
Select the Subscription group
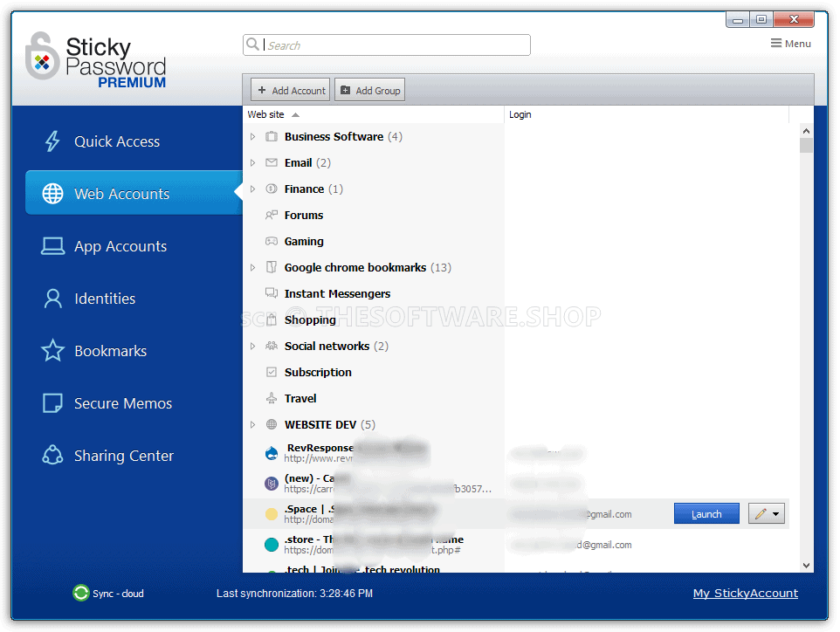click(318, 372)
